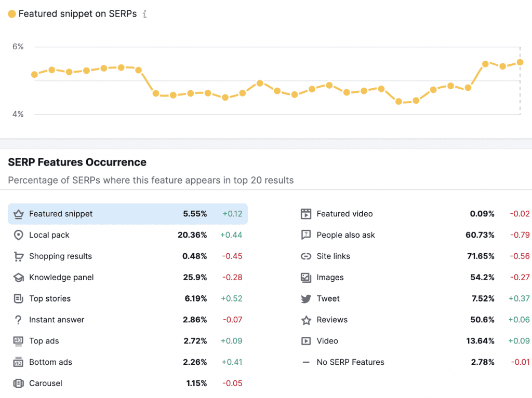
Task: Open info tooltip next to chart title
Action: tap(145, 14)
